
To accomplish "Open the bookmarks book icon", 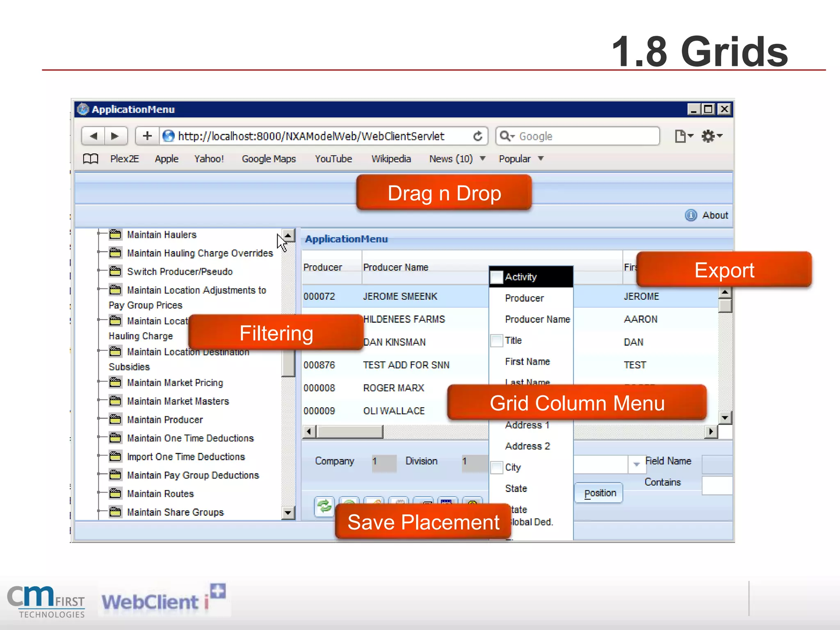I will point(90,159).
